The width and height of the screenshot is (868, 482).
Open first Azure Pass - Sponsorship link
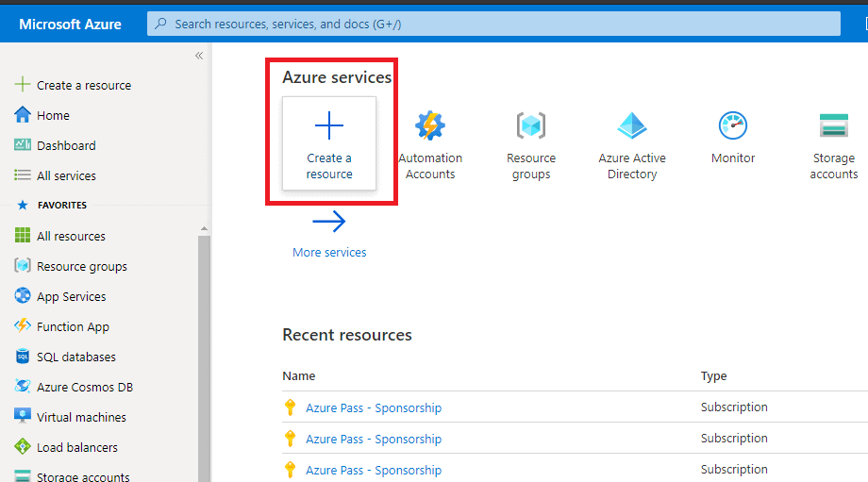[374, 407]
